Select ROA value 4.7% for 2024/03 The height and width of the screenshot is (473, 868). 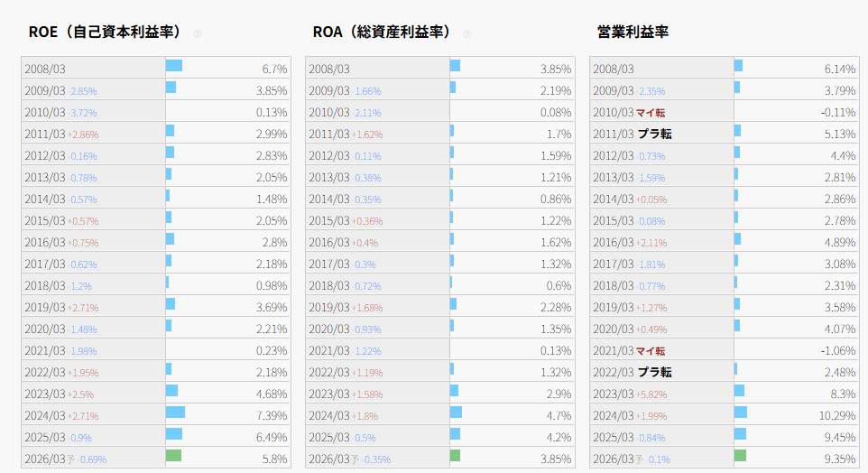pyautogui.click(x=559, y=415)
